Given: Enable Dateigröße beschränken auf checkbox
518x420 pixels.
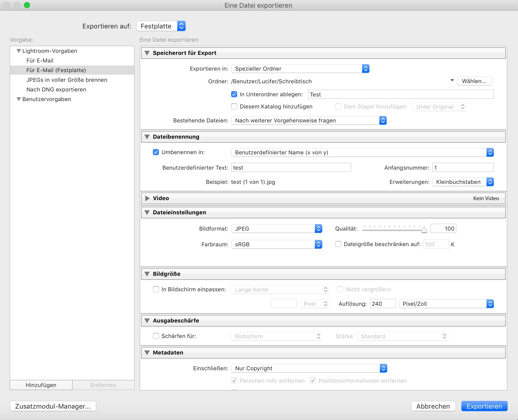Looking at the screenshot, I should tap(338, 244).
